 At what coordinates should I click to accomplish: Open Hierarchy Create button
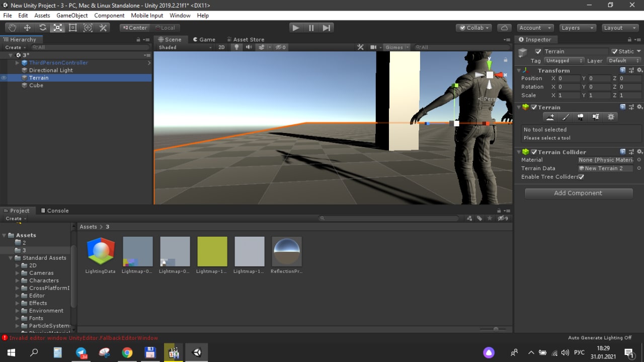16,47
